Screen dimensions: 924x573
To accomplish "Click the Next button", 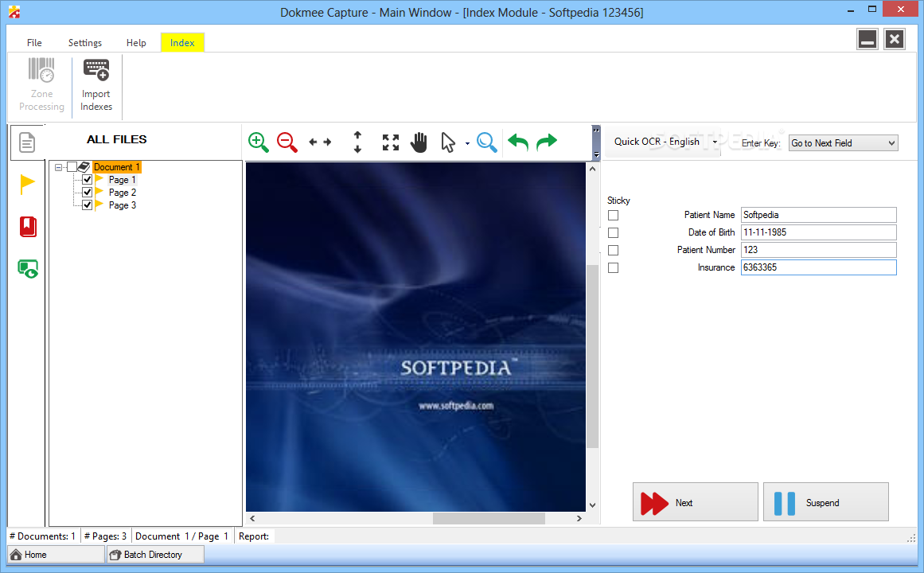I will (696, 502).
